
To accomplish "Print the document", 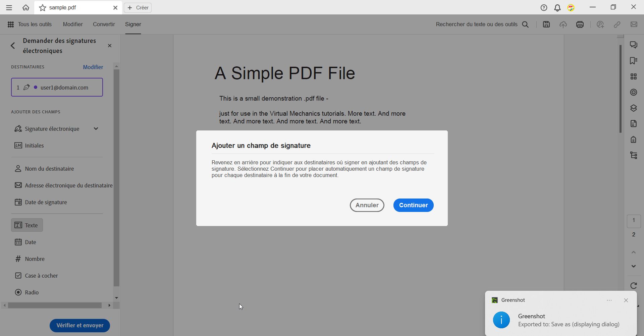I will [580, 24].
